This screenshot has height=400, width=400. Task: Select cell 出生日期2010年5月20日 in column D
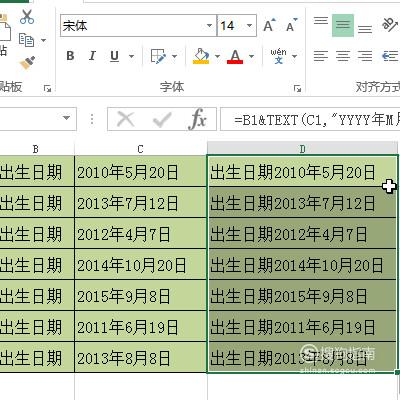302,171
